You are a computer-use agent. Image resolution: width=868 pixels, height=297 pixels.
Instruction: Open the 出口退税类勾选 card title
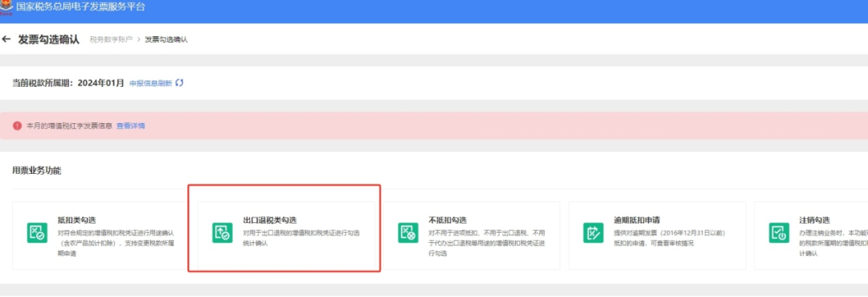pyautogui.click(x=270, y=220)
